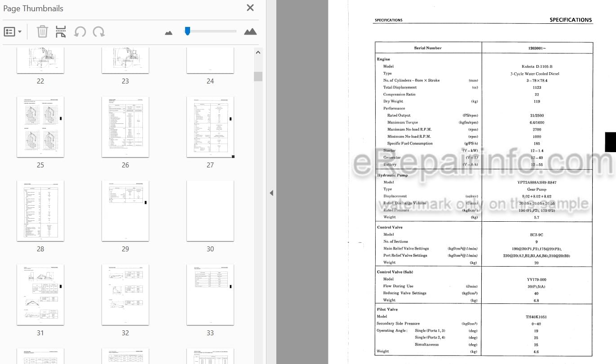Click the trash icon to delete pages

pyautogui.click(x=42, y=32)
